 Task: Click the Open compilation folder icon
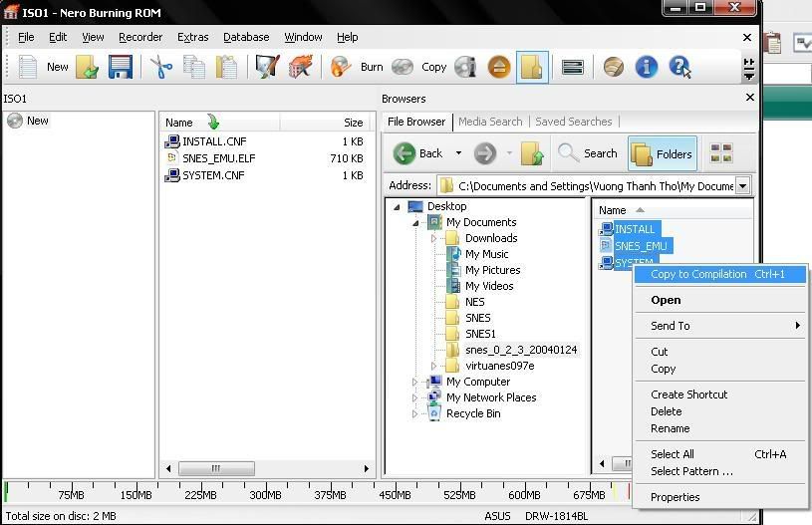[87, 67]
